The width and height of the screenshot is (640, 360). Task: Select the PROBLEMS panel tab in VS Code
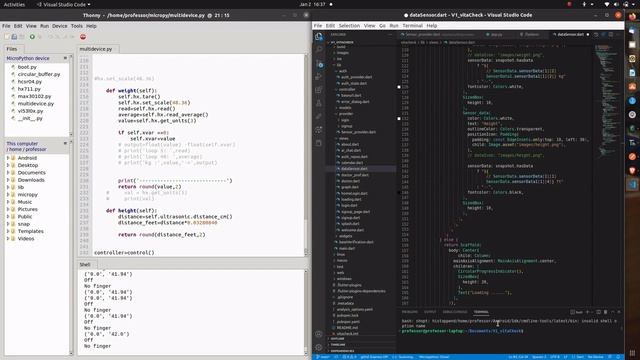click(410, 312)
